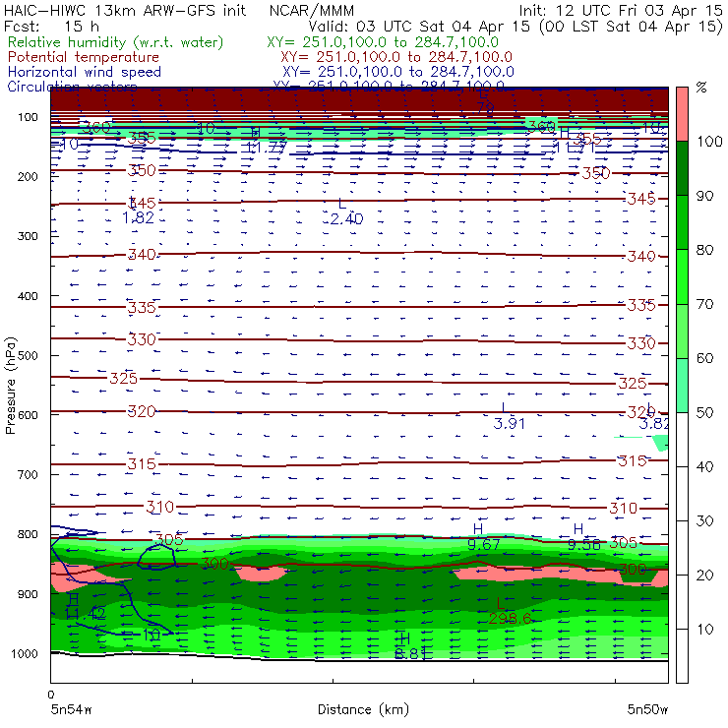Viewport: 728px width, 728px height.
Task: Click the 'Circulation vectors' legend label
Action: tap(72, 87)
